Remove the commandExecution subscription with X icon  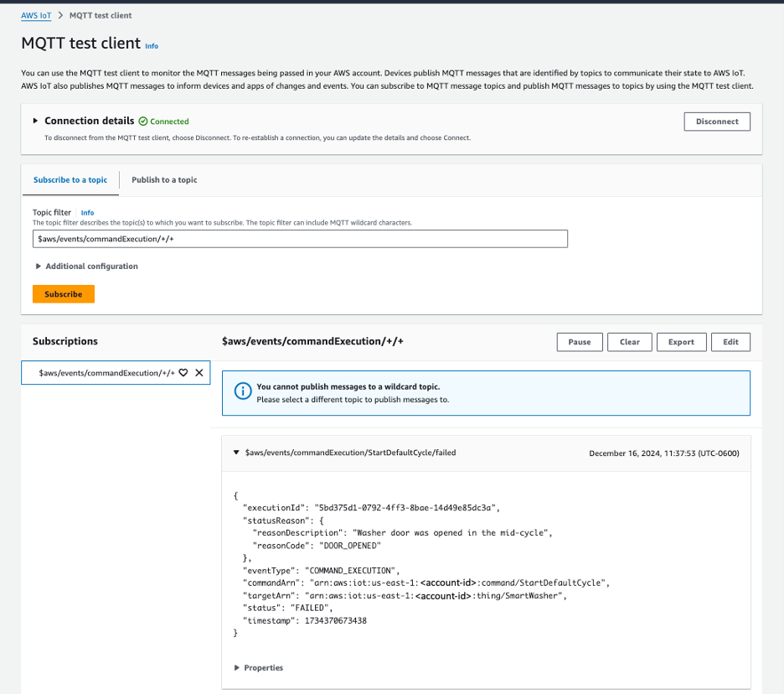pyautogui.click(x=199, y=373)
